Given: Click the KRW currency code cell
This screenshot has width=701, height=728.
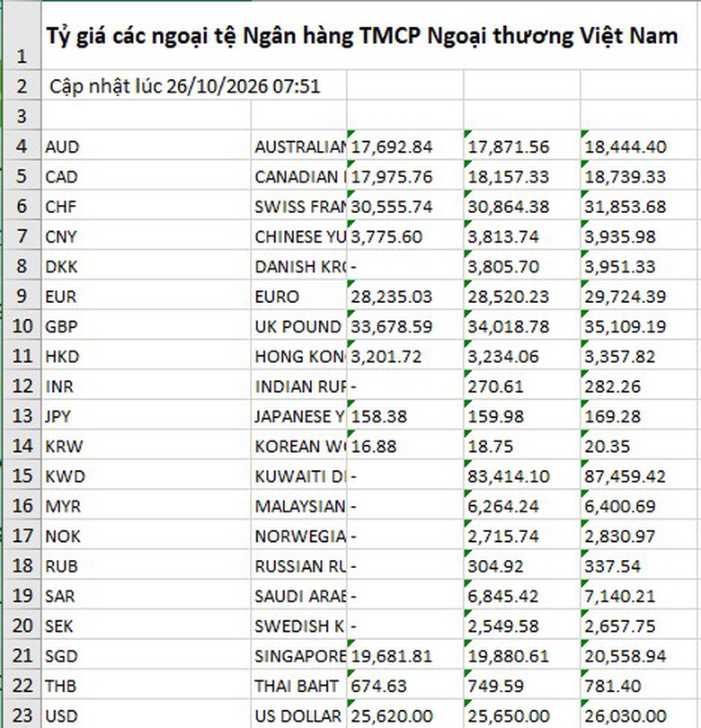Looking at the screenshot, I should [146, 445].
